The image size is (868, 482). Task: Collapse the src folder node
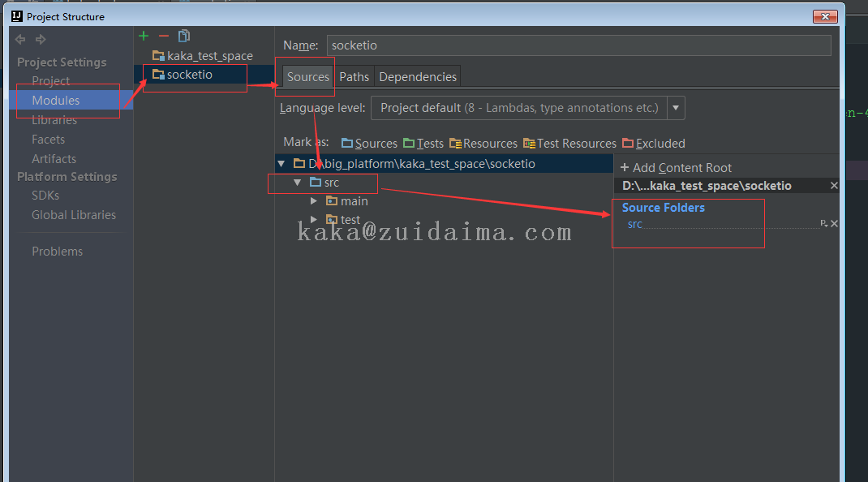coord(297,183)
